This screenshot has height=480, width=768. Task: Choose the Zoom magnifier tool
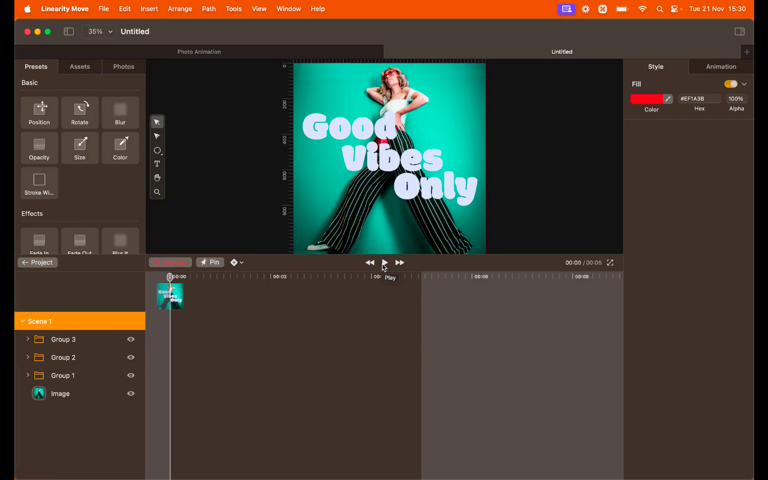[x=157, y=192]
